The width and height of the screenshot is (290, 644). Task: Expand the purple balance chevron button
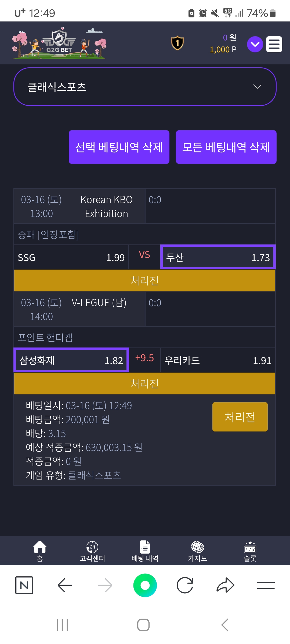255,44
